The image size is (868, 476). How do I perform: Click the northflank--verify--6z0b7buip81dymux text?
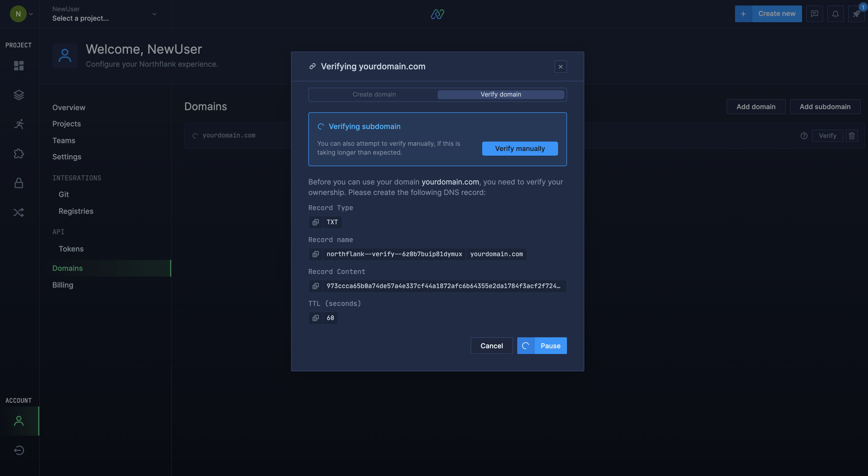click(x=394, y=254)
